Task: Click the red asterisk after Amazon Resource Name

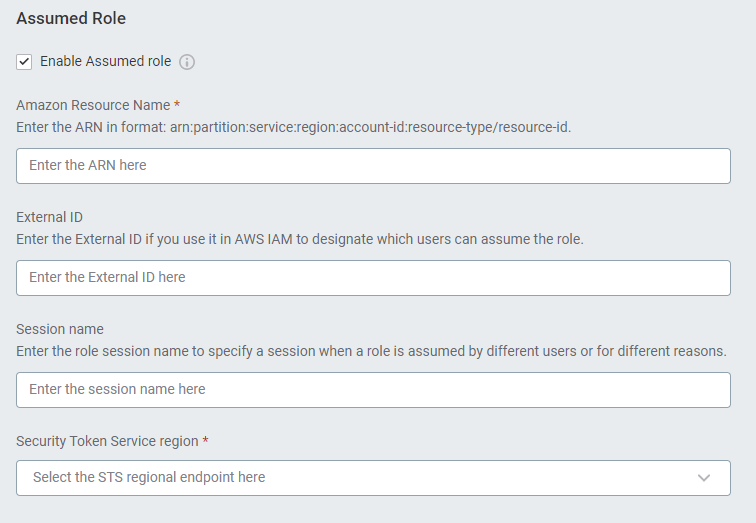Action: 177,105
